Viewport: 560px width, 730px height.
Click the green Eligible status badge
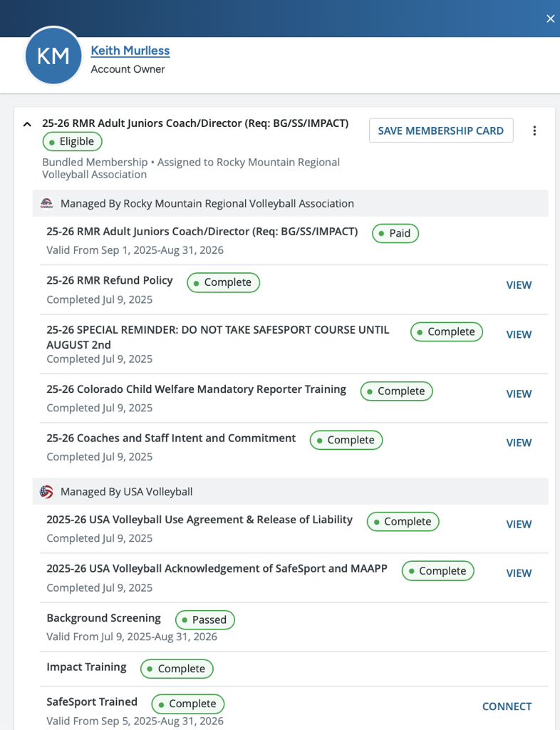coord(72,141)
